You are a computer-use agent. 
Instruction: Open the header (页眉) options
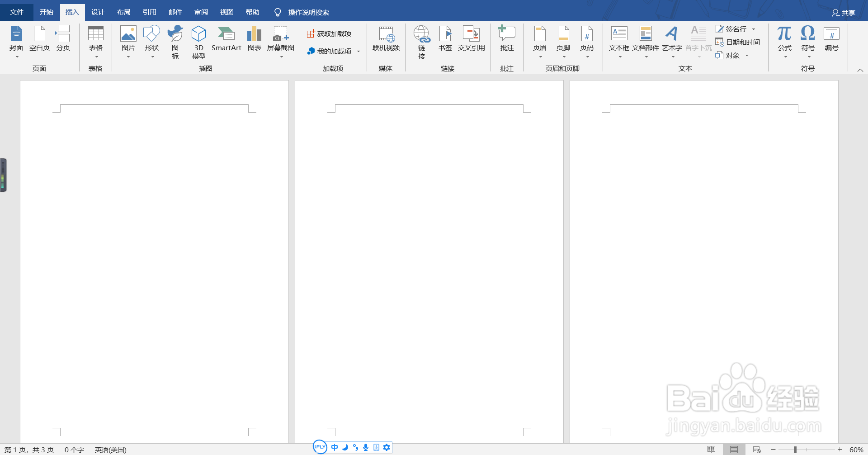point(540,42)
